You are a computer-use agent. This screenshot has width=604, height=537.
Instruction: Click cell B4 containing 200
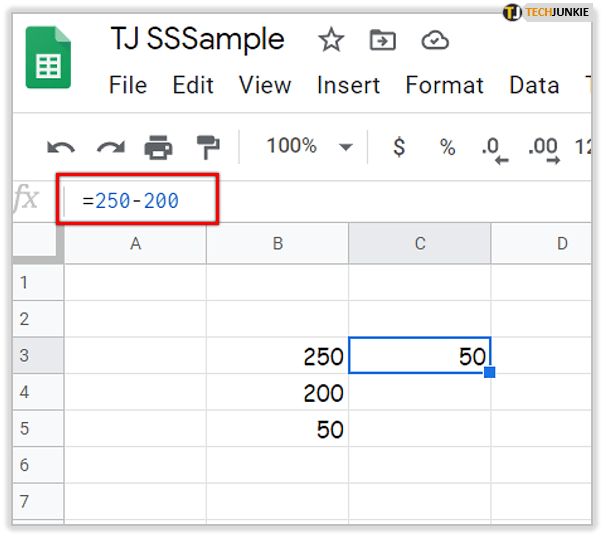point(277,393)
